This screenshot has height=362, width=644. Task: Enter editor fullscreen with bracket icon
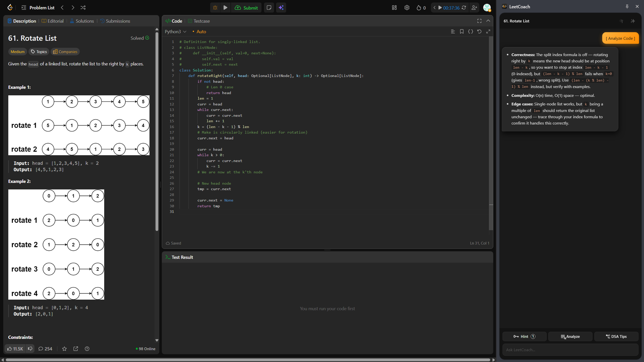pos(479,21)
